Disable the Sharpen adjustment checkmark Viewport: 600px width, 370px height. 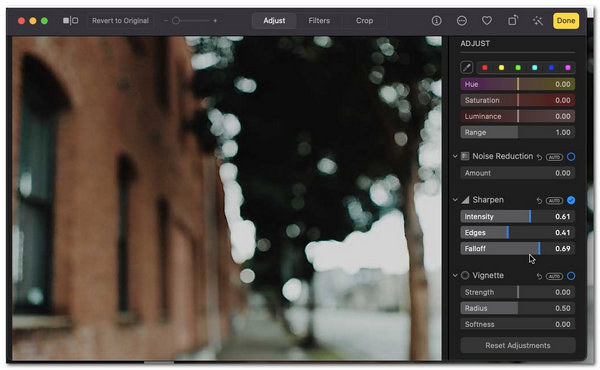[x=571, y=200]
